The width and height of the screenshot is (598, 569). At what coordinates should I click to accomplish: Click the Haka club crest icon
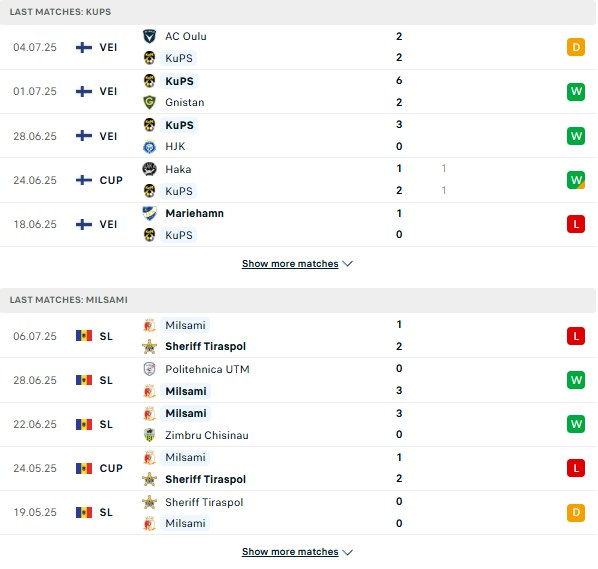(149, 169)
